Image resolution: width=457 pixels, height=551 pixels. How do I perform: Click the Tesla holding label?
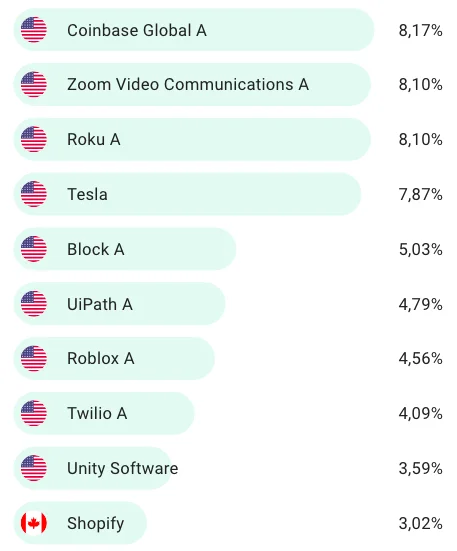(x=87, y=194)
